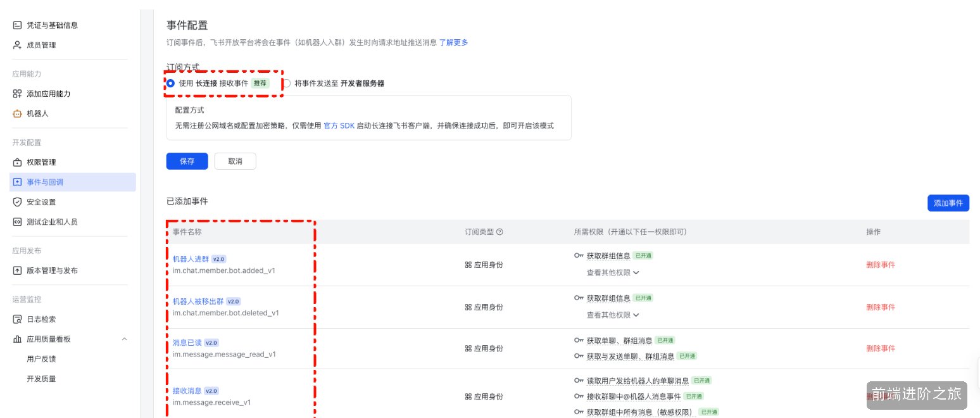
Task: Click the v2.0 badge beside 接收消息
Action: 212,391
